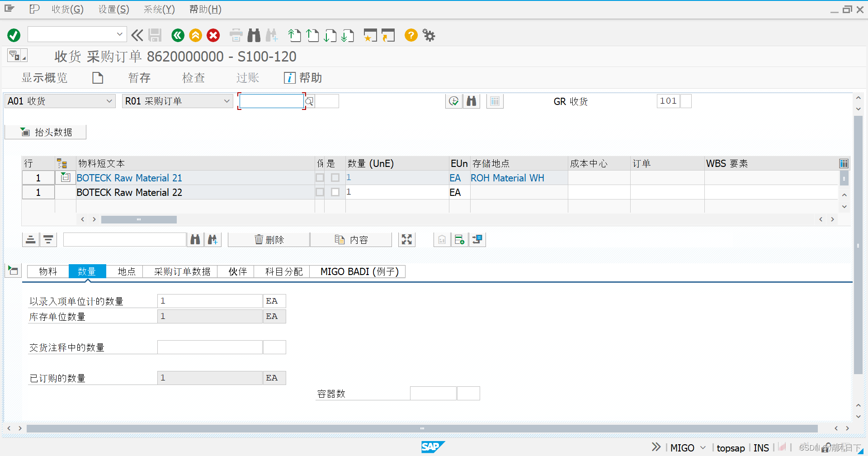This screenshot has width=868, height=456.
Task: Click the orange Exit icon
Action: click(x=196, y=35)
